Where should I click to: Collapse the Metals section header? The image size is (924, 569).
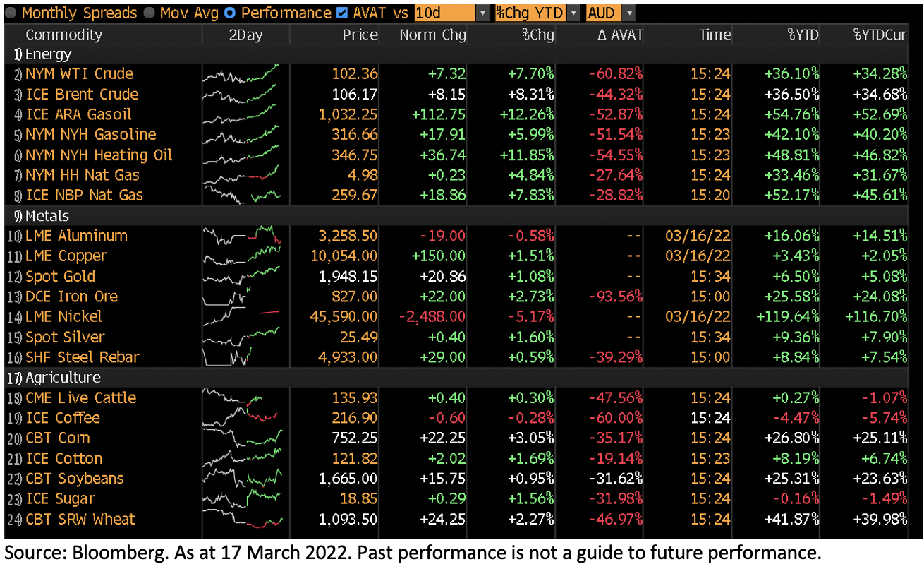pyautogui.click(x=47, y=216)
